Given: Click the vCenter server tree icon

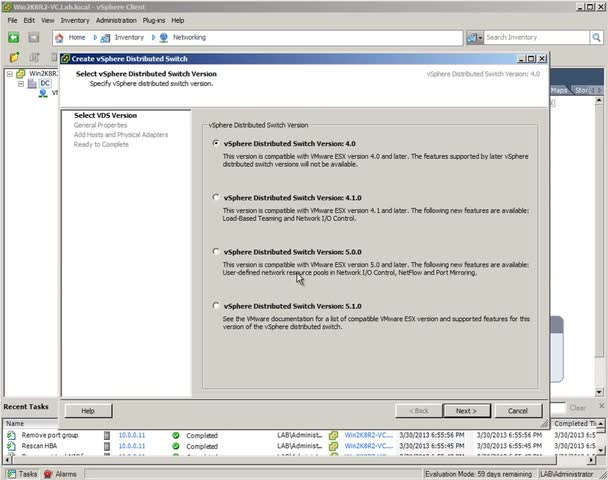Looking at the screenshot, I should [x=21, y=74].
